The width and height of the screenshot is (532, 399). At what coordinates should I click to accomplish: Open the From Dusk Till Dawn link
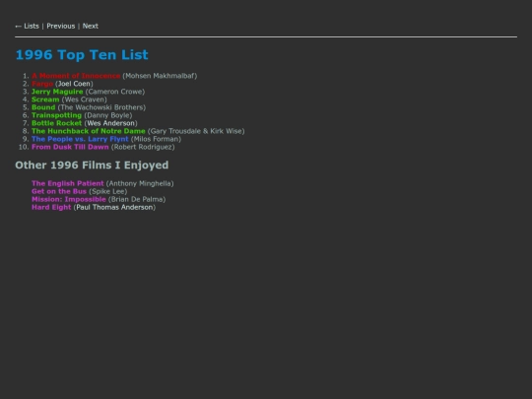[70, 147]
